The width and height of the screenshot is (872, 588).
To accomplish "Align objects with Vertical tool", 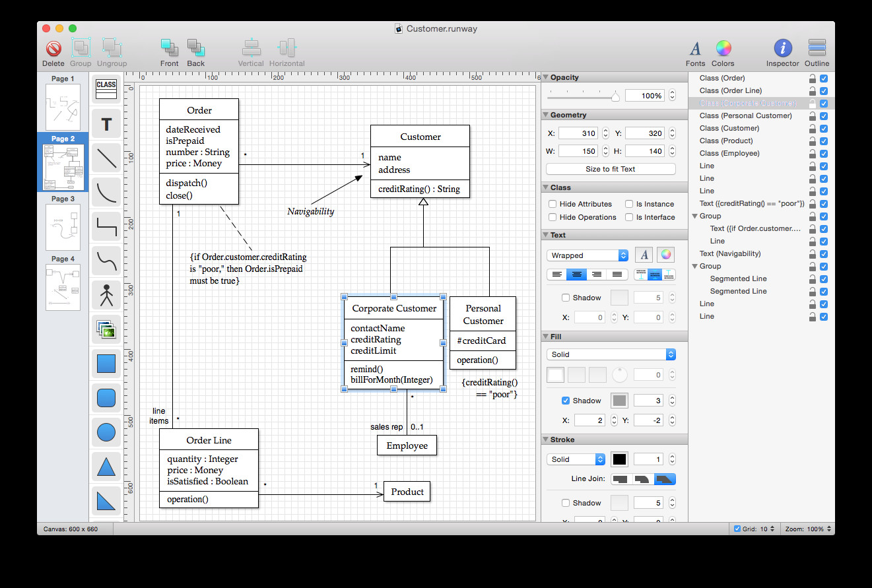I will tap(251, 48).
